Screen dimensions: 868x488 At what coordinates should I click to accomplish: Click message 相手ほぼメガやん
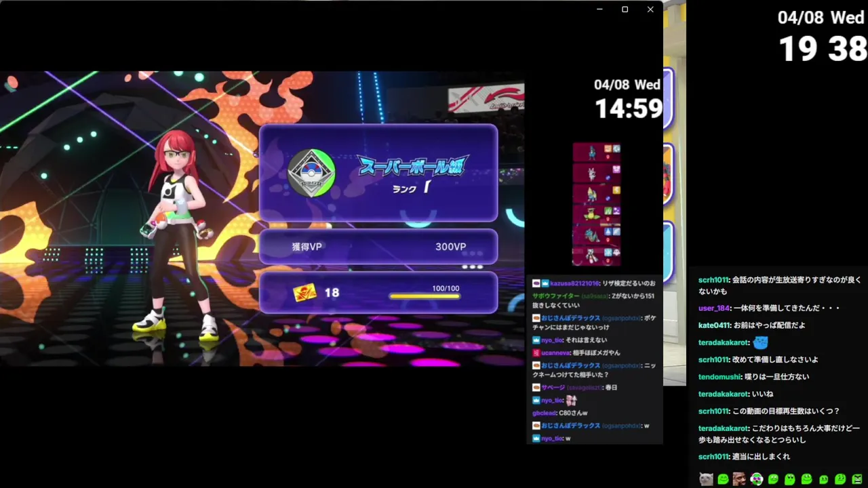click(597, 352)
